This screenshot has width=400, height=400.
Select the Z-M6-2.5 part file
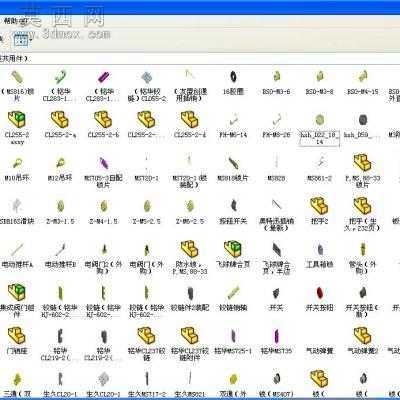[190, 207]
